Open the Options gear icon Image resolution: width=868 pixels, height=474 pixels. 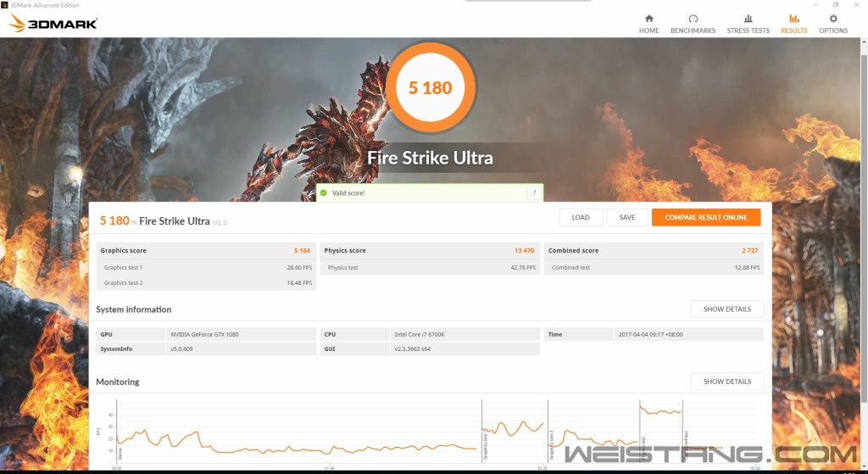[x=833, y=19]
